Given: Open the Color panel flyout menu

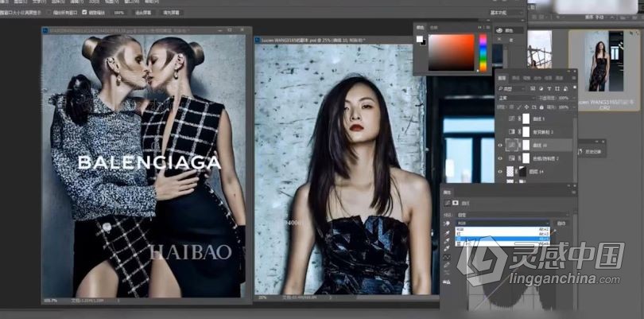Looking at the screenshot, I should tap(488, 27).
